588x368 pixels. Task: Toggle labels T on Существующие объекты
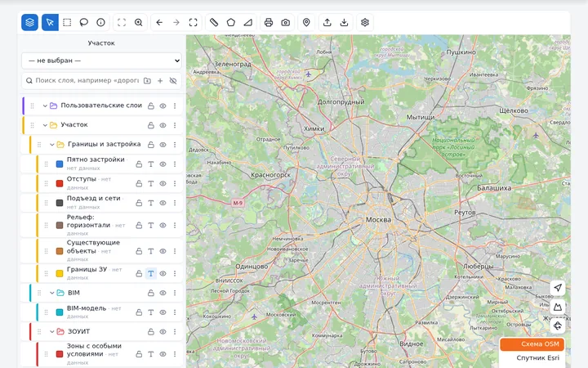pos(151,251)
